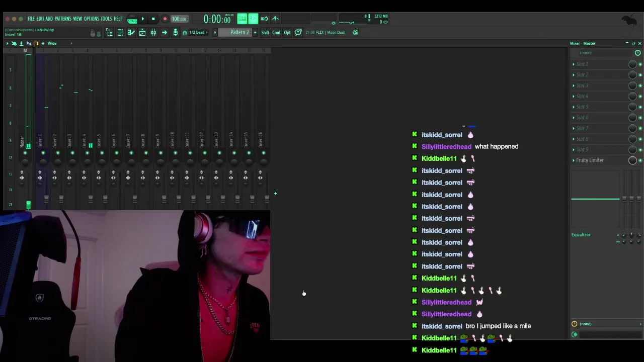
Task: Mute the Master mixer track
Action: [x=25, y=153]
